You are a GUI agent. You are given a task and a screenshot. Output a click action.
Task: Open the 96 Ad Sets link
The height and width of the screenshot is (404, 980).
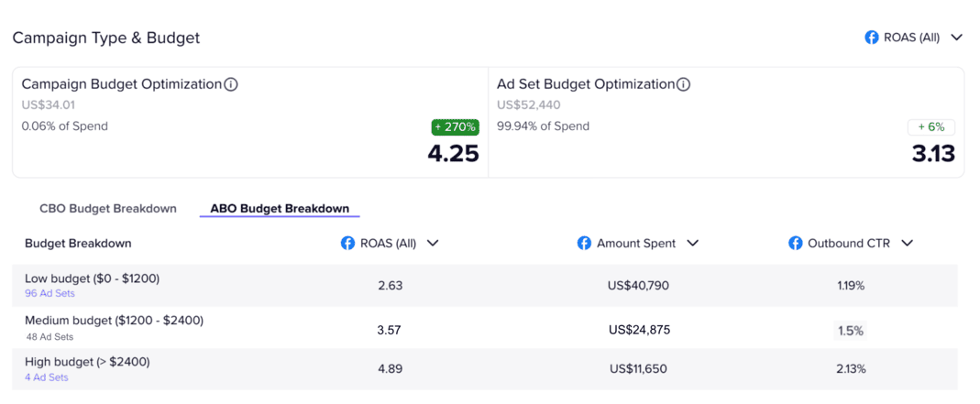pyautogui.click(x=50, y=293)
